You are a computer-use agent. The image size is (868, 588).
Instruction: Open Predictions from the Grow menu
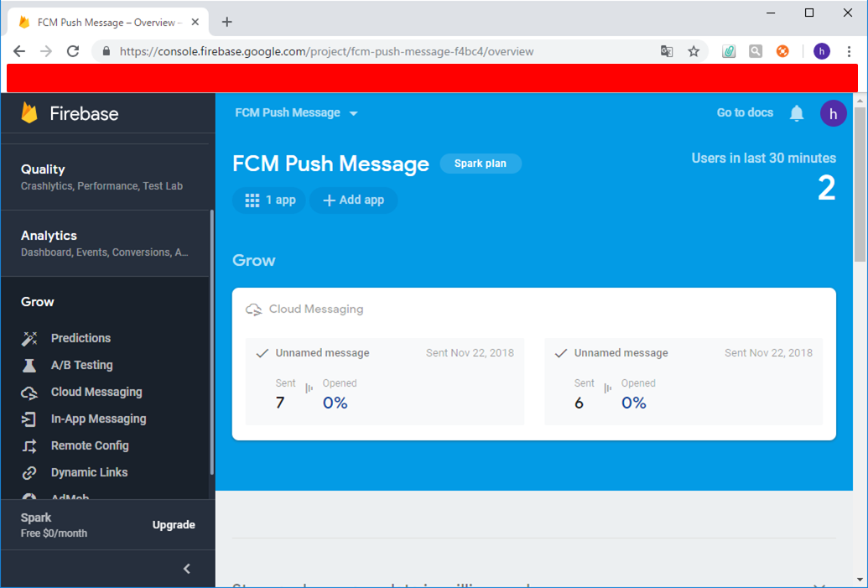tap(81, 338)
